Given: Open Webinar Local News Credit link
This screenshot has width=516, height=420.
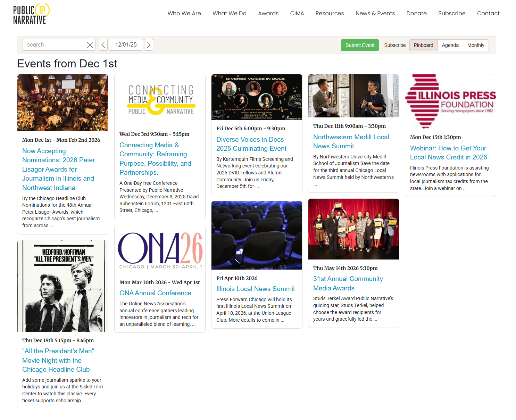Looking at the screenshot, I should (449, 153).
